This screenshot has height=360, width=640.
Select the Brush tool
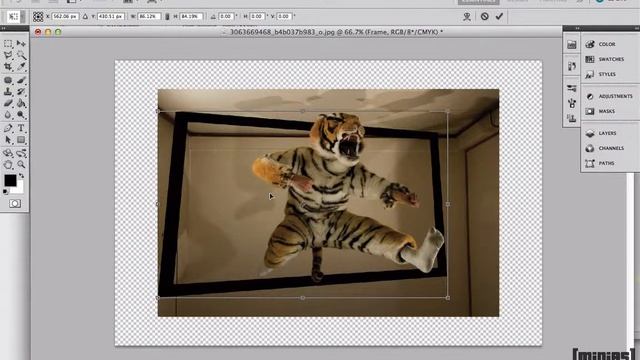click(21, 80)
